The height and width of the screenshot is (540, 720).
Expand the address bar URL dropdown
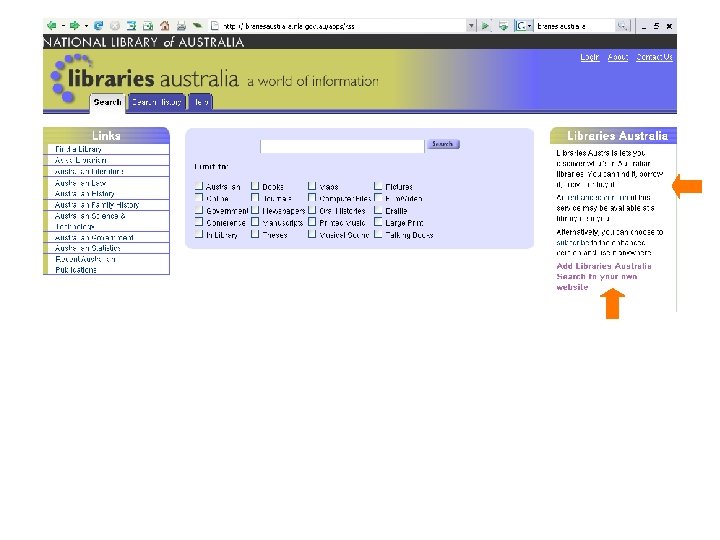[471, 26]
